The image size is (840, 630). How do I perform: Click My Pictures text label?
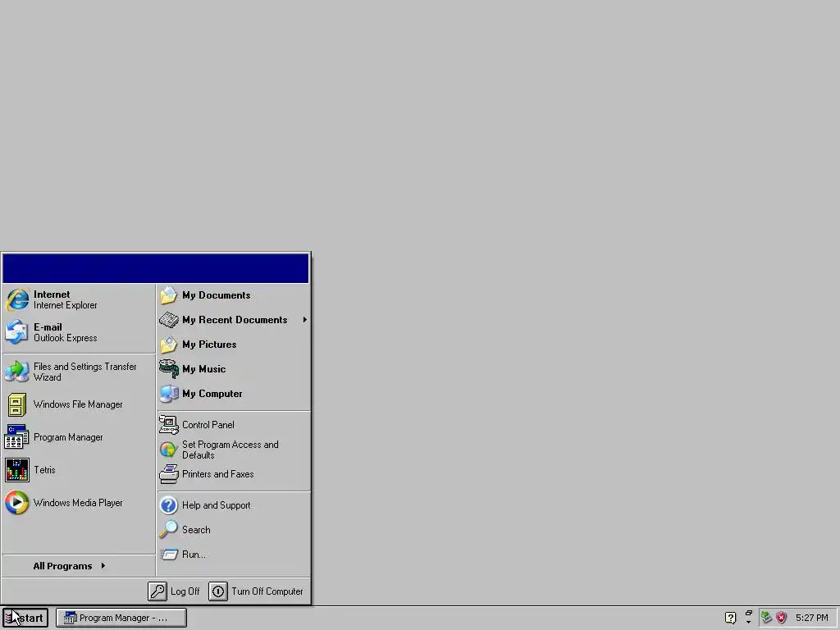[x=209, y=345]
